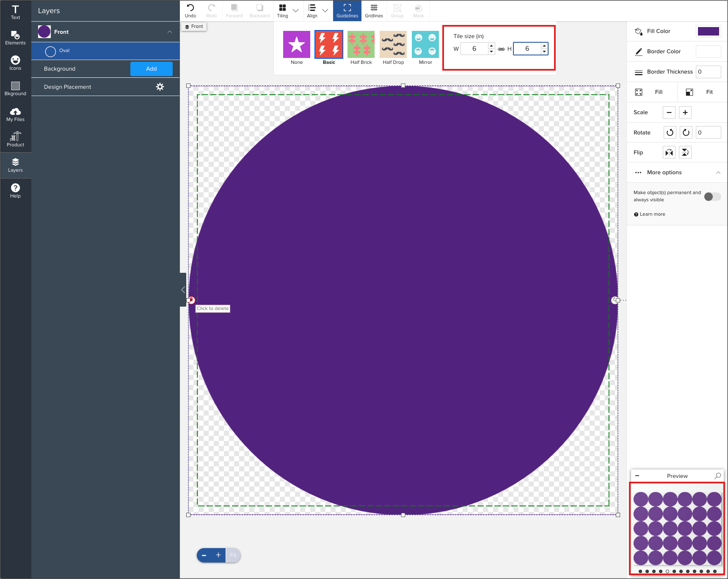Open the Border Color swatch
This screenshot has height=579, width=728.
pyautogui.click(x=709, y=52)
